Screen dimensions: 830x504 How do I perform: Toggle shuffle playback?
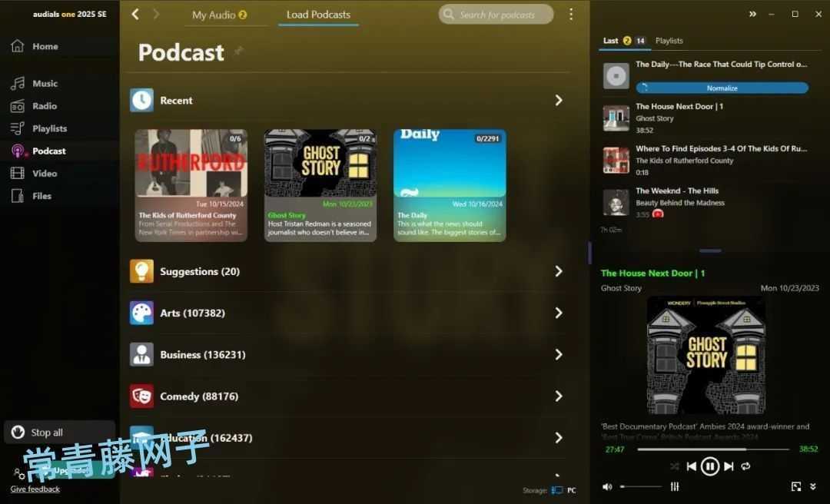pyautogui.click(x=675, y=466)
